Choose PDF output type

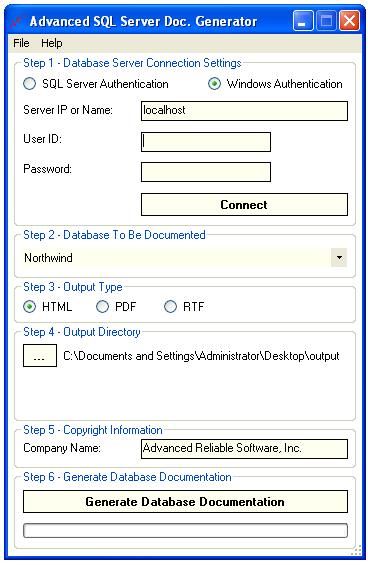coord(102,307)
